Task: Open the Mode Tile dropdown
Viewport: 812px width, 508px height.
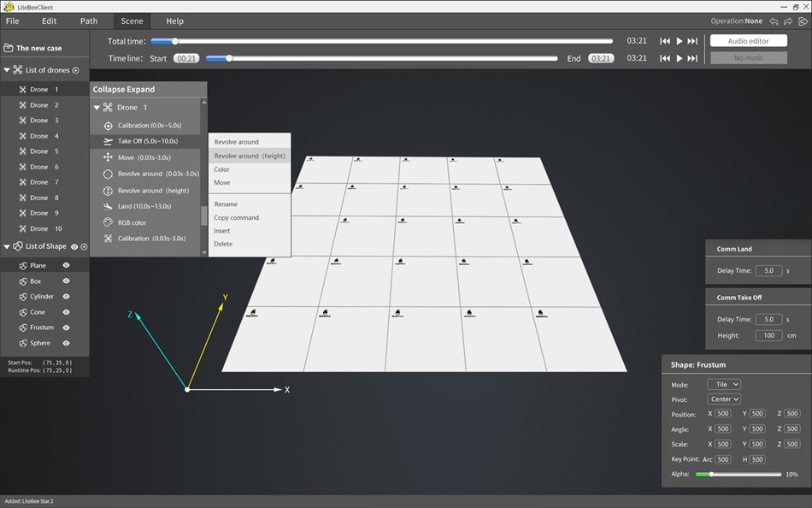Action: pos(724,385)
